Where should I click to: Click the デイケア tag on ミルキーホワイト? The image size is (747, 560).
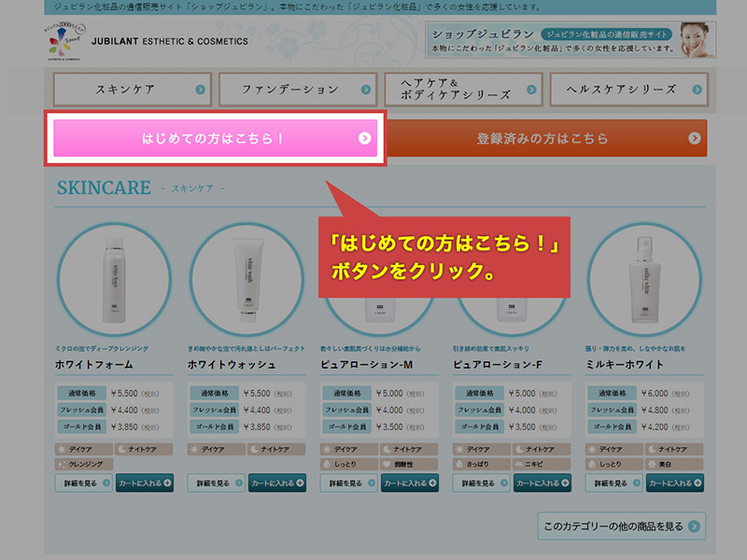pyautogui.click(x=614, y=449)
